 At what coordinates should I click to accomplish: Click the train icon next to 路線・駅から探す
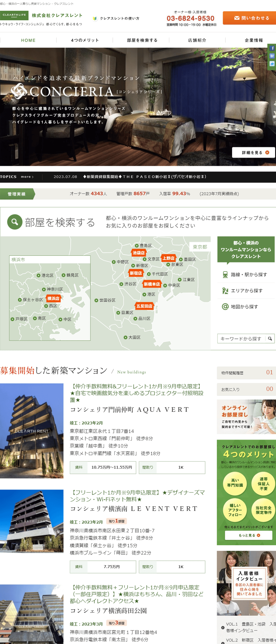point(225,274)
